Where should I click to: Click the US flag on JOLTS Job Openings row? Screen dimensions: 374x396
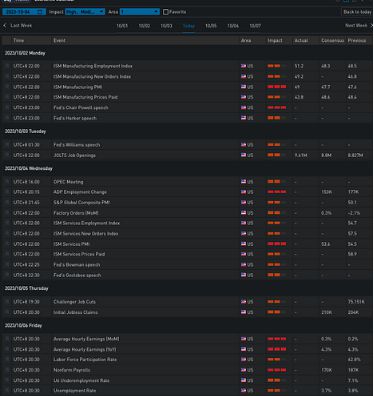point(243,155)
